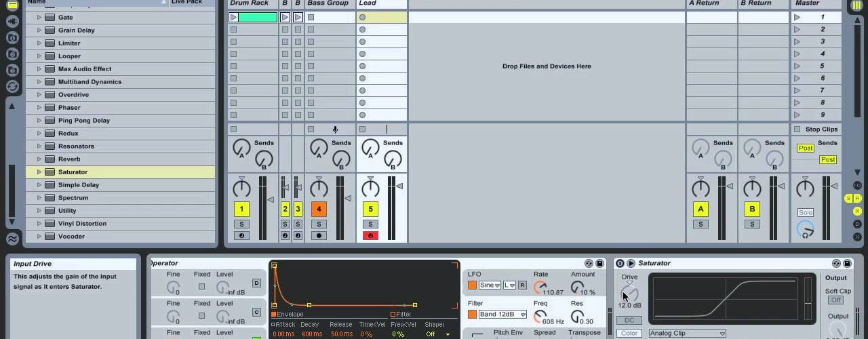
Task: Toggle the Mixer section (M button)
Action: coord(857,211)
